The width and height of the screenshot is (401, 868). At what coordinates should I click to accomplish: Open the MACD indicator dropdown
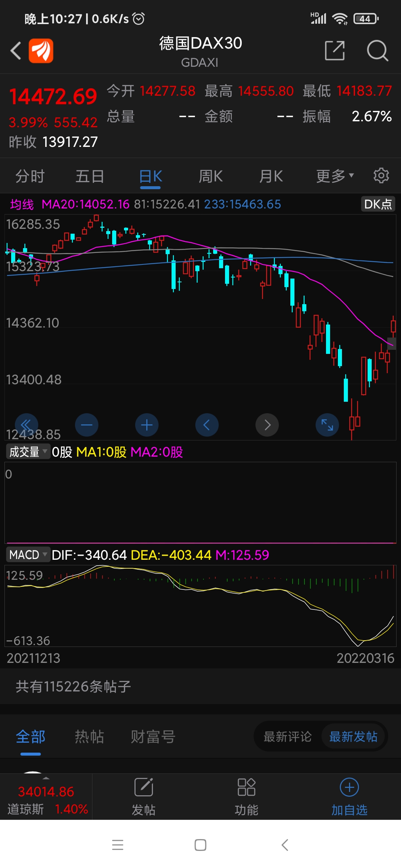[28, 555]
